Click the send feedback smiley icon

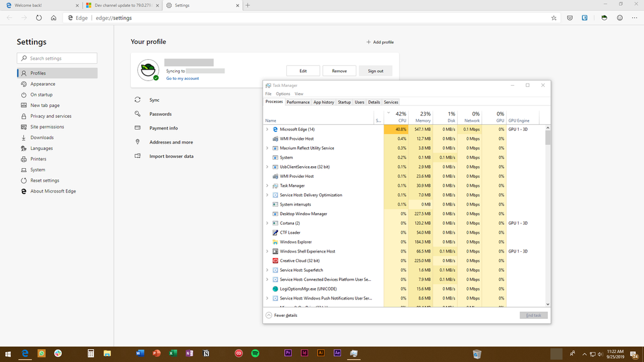[620, 17]
